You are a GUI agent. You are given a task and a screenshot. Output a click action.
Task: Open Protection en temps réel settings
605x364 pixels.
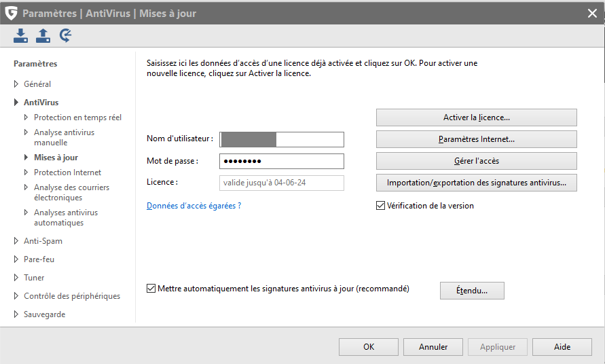point(77,117)
